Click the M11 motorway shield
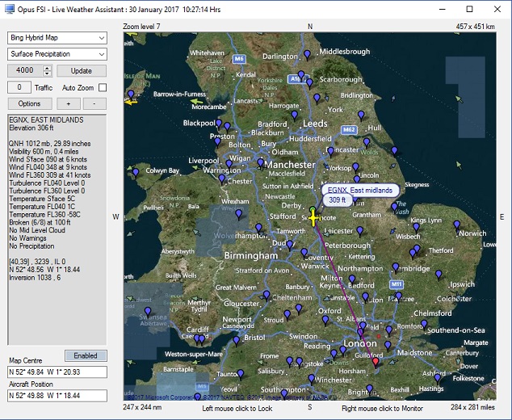Image resolution: width=512 pixels, height=420 pixels. click(397, 284)
